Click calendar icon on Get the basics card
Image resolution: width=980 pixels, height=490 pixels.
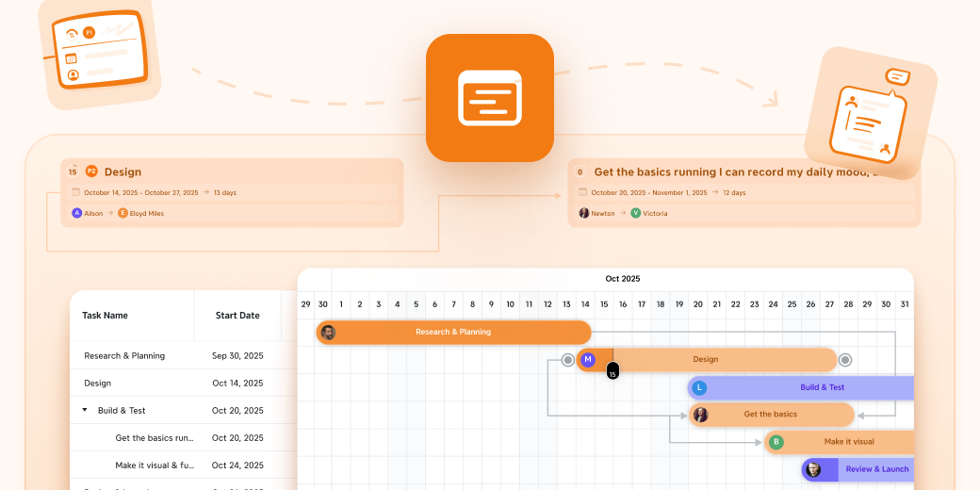pyautogui.click(x=582, y=192)
